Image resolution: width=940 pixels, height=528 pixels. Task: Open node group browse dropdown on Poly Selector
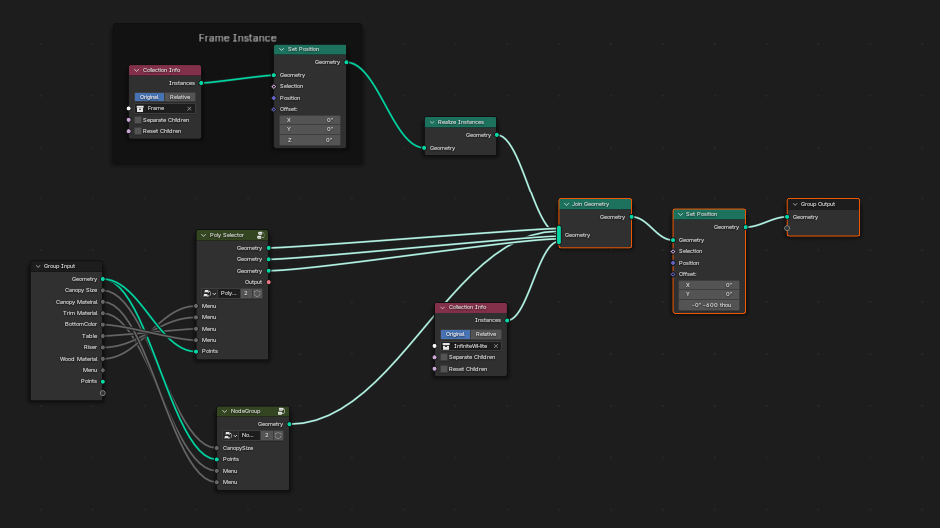point(209,293)
